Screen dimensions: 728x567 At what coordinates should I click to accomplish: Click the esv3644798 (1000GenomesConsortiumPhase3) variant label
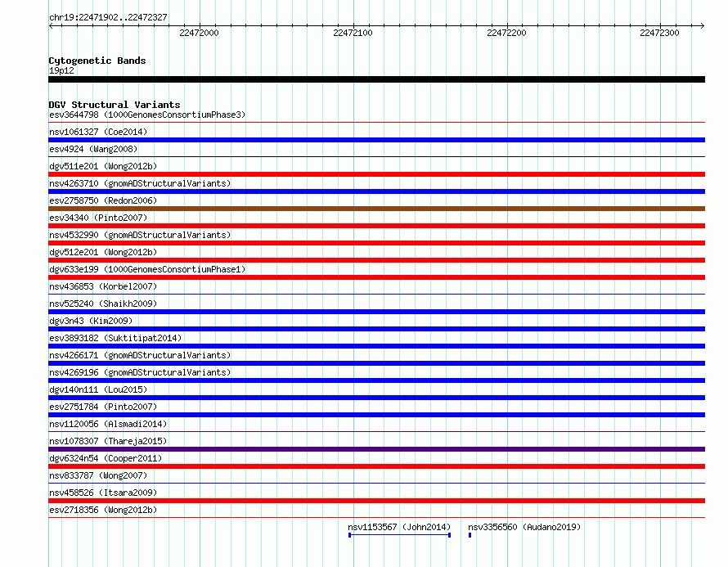tap(147, 115)
